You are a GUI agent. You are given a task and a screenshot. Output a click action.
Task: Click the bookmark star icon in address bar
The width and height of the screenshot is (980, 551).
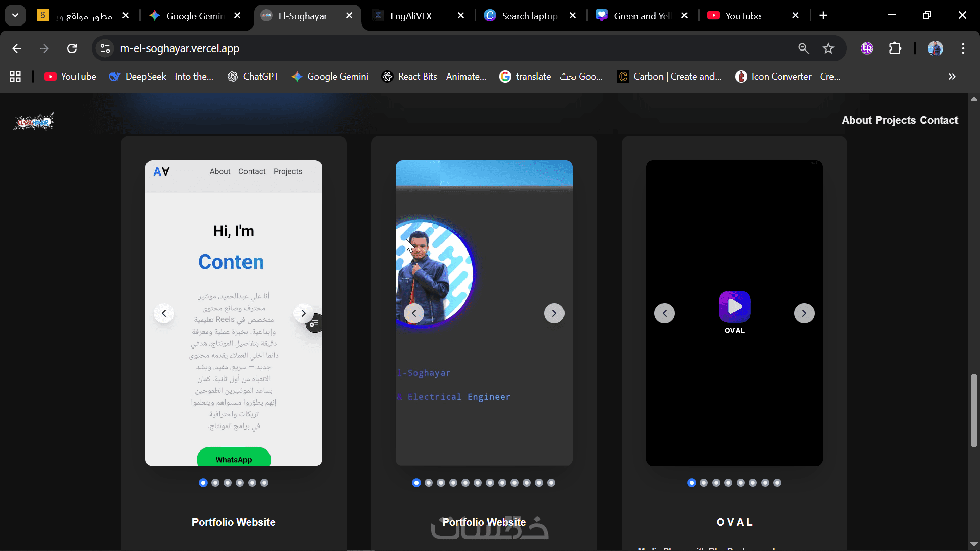828,48
